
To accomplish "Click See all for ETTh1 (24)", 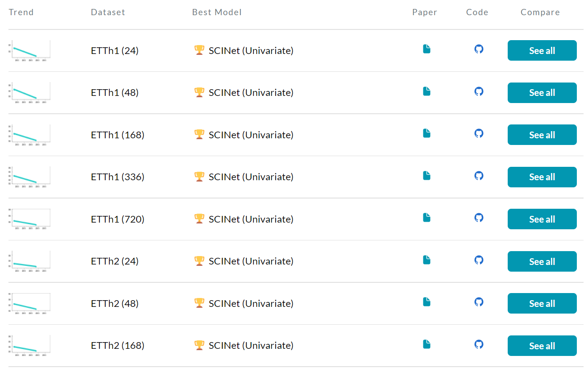I will tap(542, 50).
